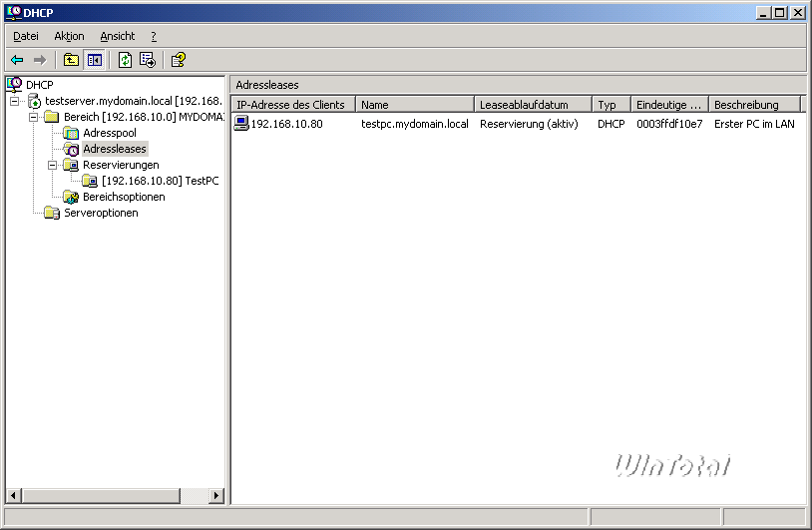Image resolution: width=812 pixels, height=530 pixels.
Task: Sort by the Name column header
Action: click(x=415, y=105)
